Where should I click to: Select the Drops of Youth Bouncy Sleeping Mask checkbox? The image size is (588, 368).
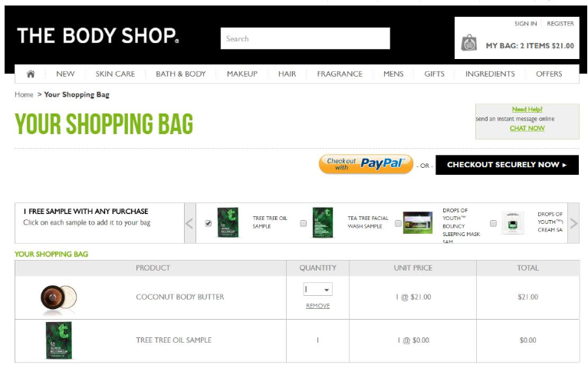pos(398,223)
